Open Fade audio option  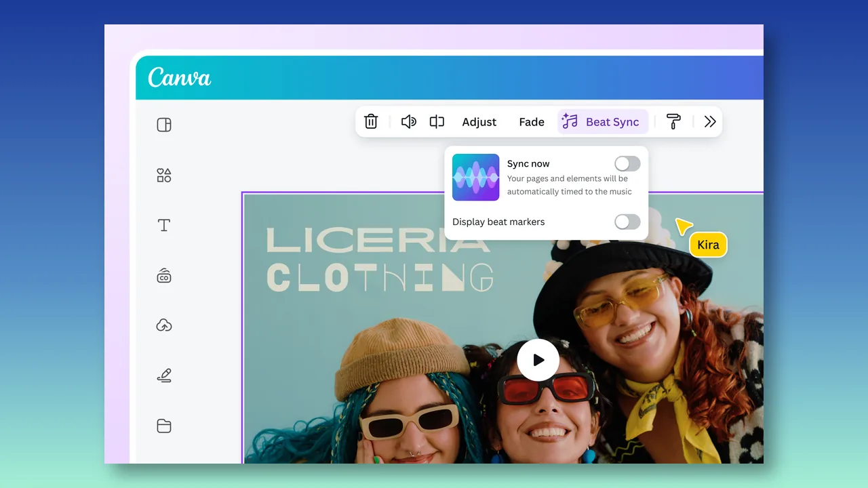tap(532, 122)
